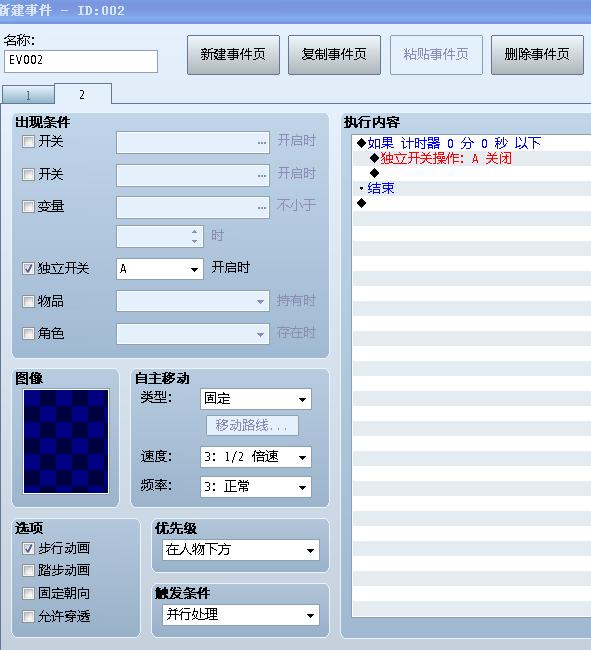The image size is (591, 650).
Task: Check the 固定朝向 option
Action: (28, 594)
